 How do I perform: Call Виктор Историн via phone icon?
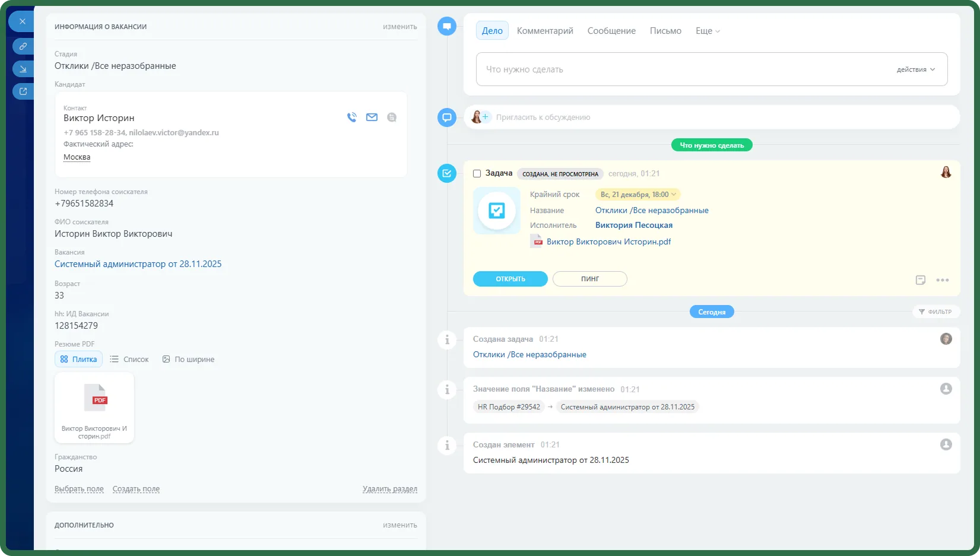coord(352,117)
